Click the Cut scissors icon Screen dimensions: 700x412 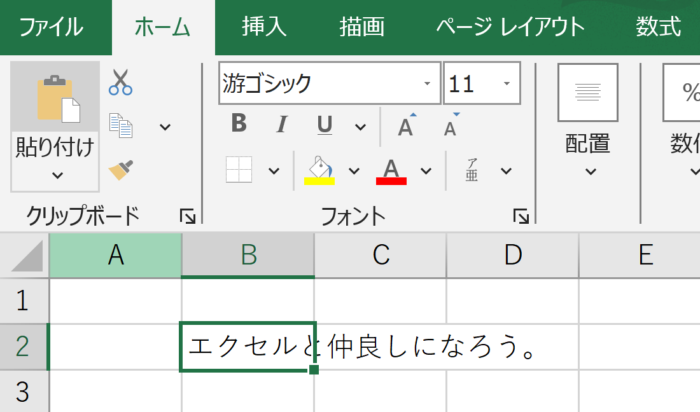121,82
